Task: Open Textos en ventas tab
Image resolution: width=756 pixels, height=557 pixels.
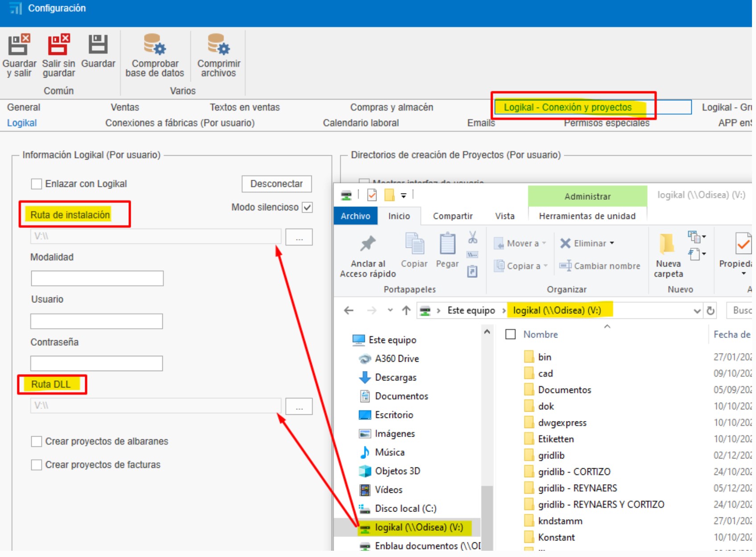Action: 245,107
